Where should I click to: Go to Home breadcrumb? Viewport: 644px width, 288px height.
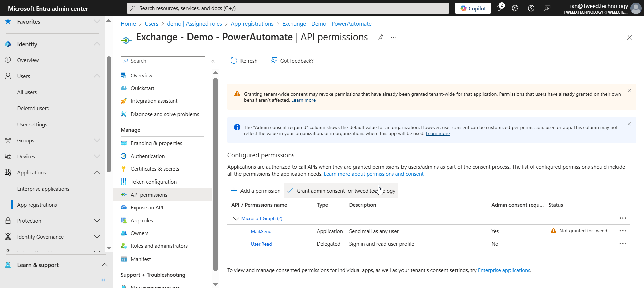128,24
